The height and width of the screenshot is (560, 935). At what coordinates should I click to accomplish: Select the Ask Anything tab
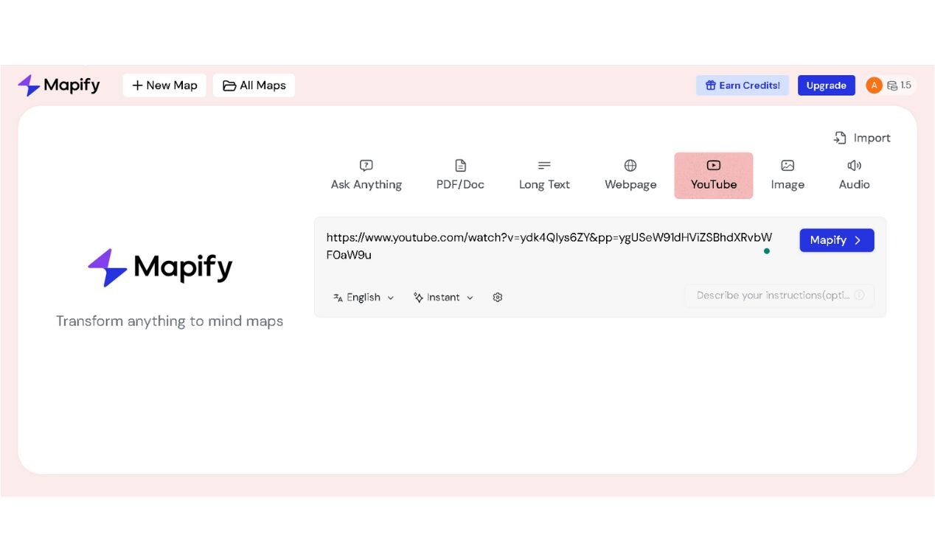click(366, 175)
